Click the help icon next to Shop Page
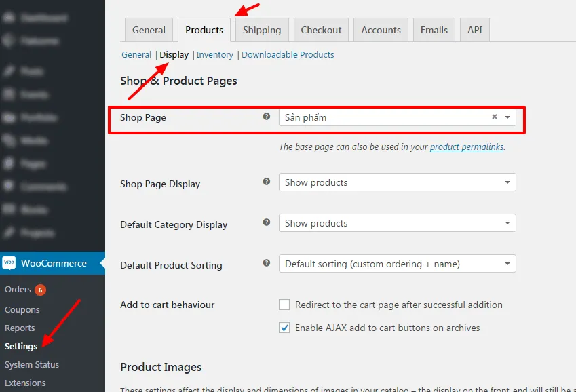 click(267, 117)
